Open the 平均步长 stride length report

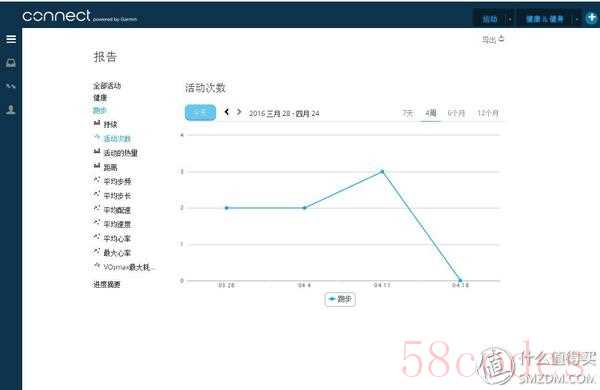(x=117, y=196)
